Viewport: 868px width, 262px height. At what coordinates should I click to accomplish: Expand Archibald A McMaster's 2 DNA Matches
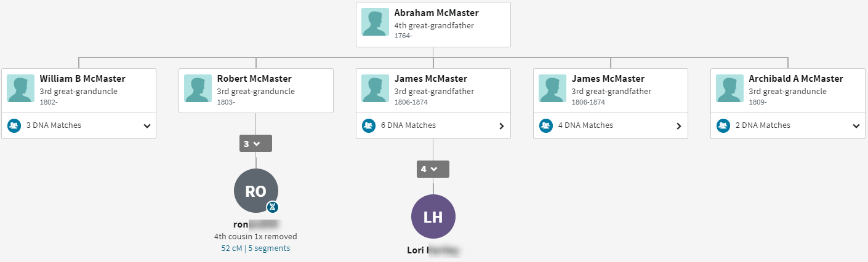856,126
